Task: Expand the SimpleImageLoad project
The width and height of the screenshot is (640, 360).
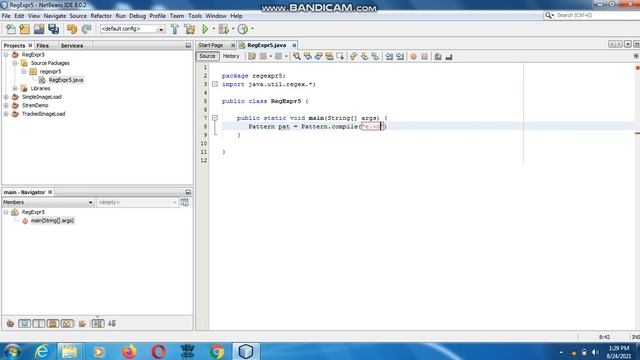Action: click(x=6, y=97)
